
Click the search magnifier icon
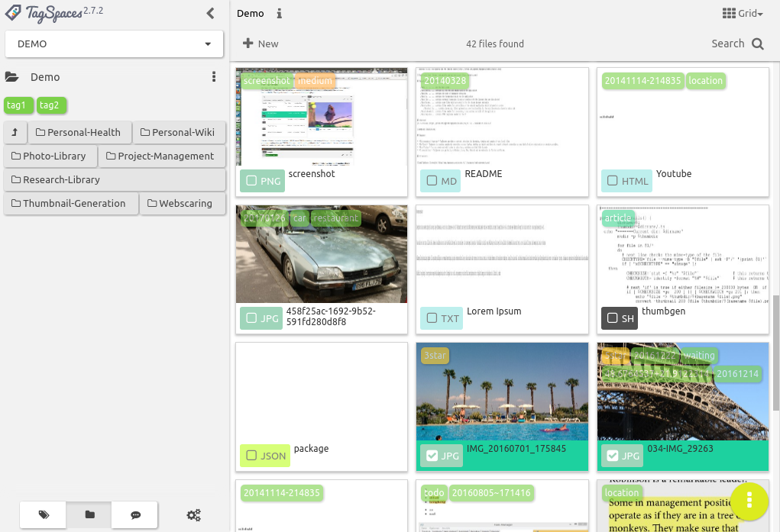(757, 44)
